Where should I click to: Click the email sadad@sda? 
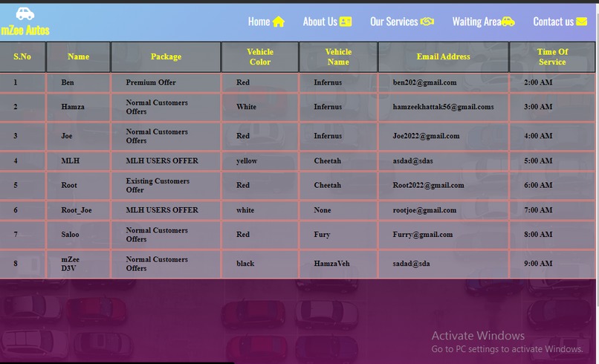(411, 264)
